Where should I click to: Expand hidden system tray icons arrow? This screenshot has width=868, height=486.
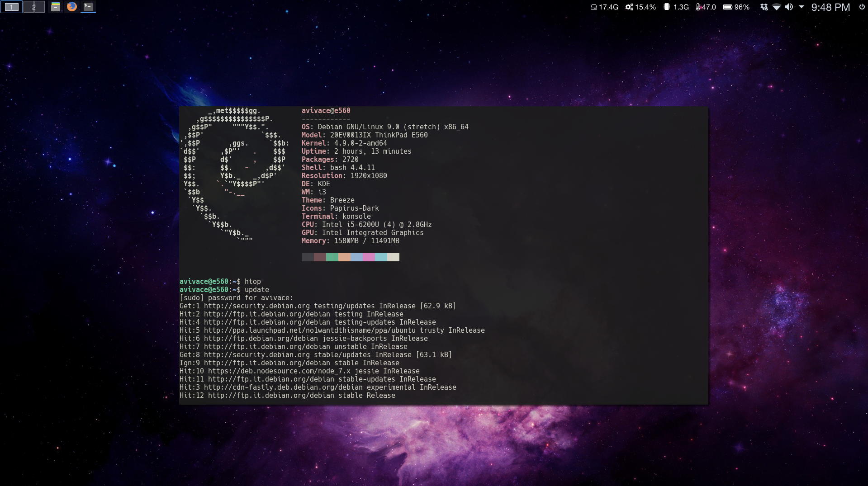tap(802, 7)
